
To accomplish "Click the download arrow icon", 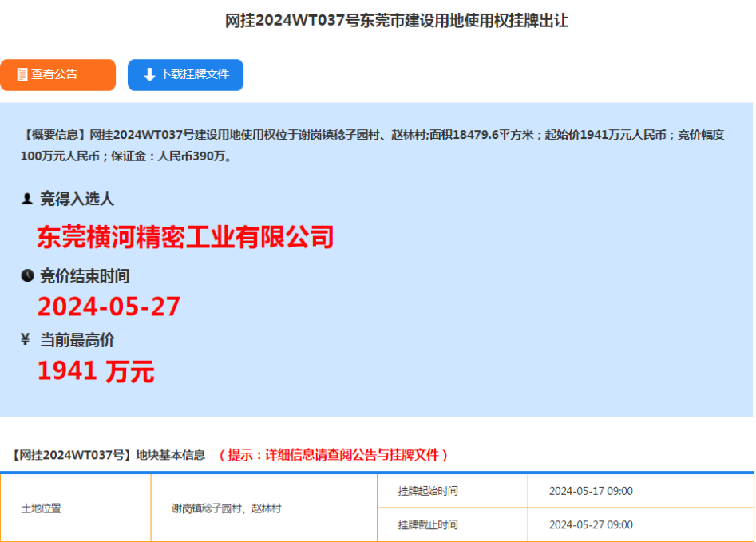I will [x=149, y=74].
